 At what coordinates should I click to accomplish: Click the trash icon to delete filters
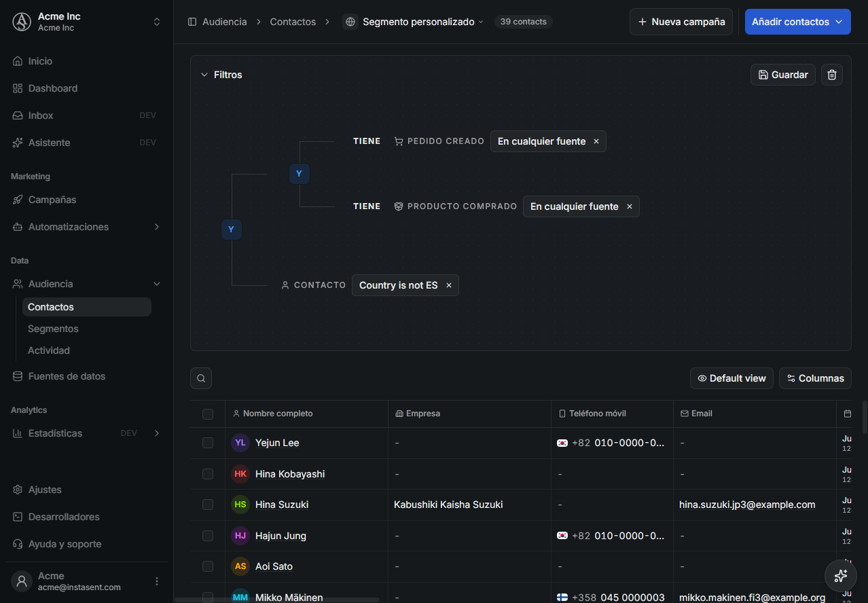point(832,75)
